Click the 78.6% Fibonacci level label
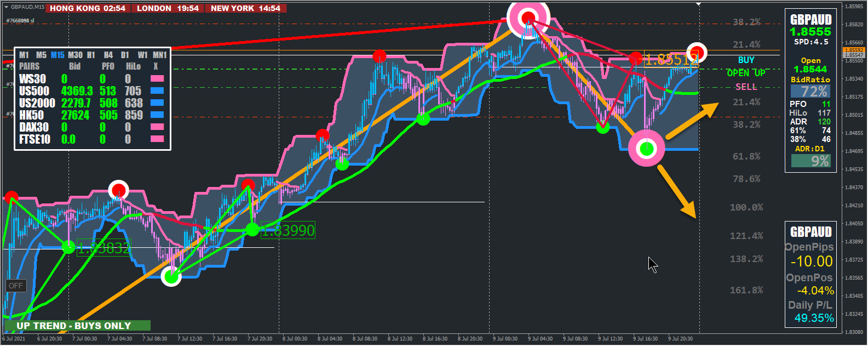868x346 pixels. tap(746, 179)
